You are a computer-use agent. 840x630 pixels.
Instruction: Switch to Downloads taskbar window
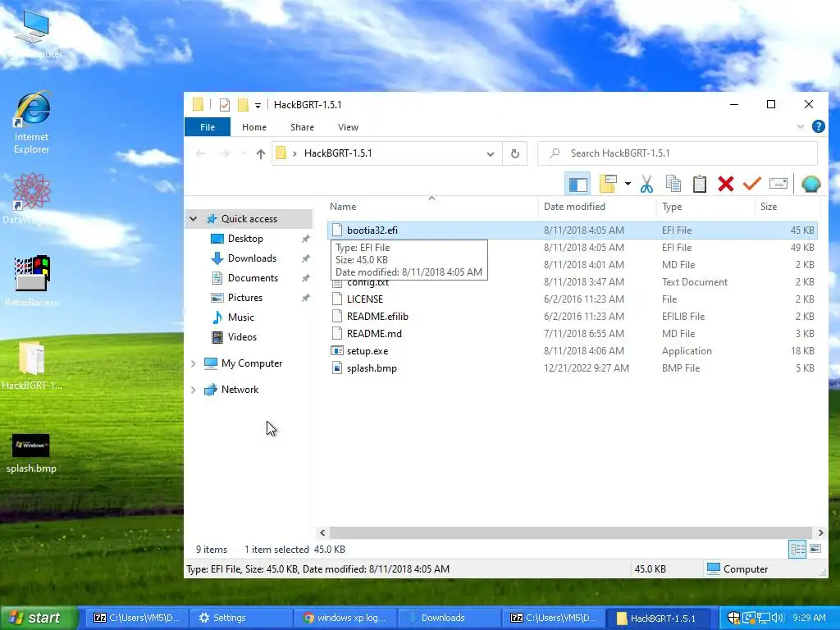(x=449, y=618)
